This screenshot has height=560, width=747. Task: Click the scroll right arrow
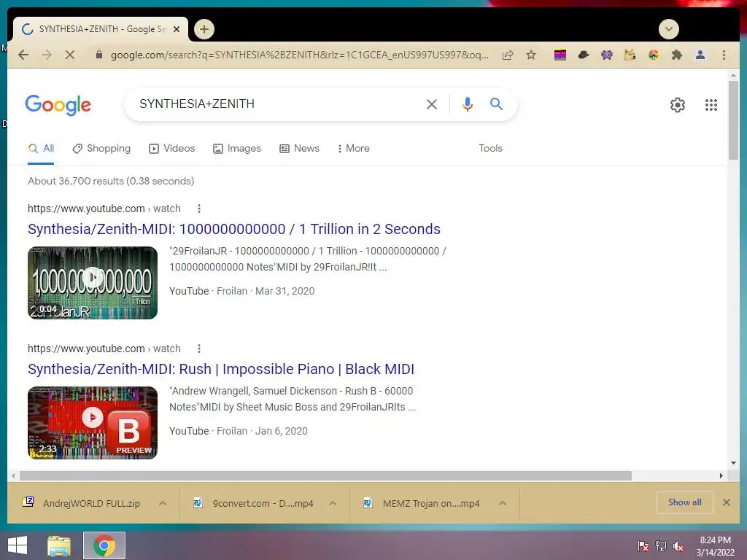(721, 475)
